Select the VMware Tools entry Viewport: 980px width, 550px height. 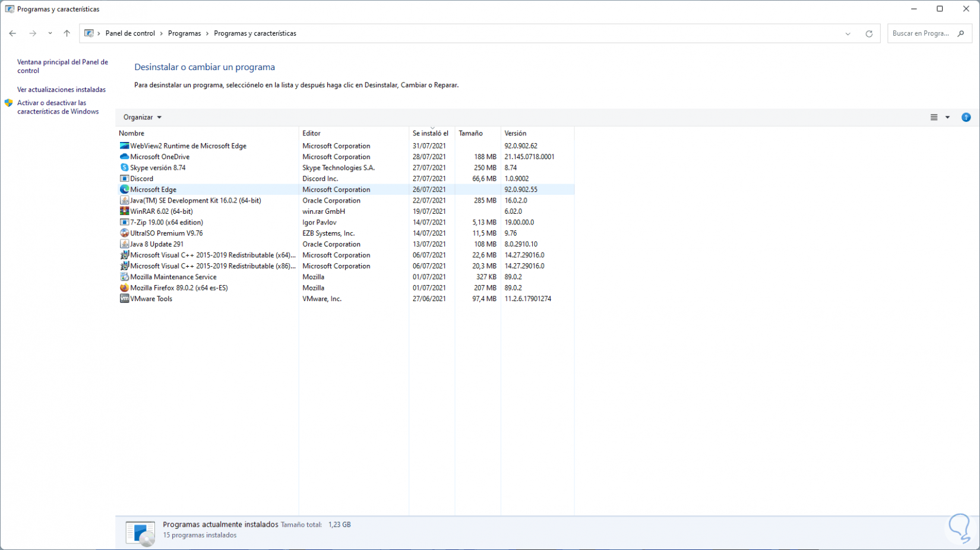point(346,299)
